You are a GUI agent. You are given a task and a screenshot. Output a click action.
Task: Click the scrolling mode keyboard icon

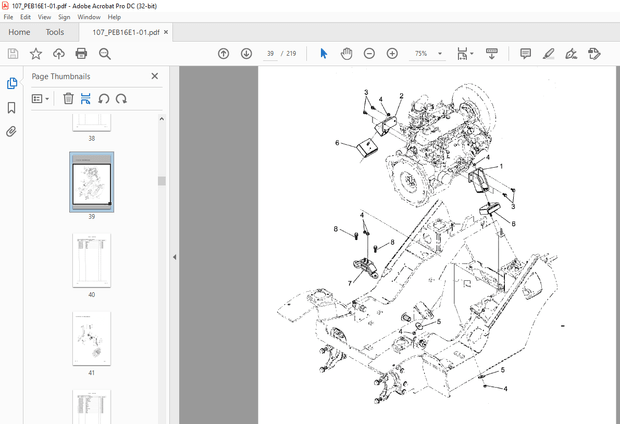(491, 53)
